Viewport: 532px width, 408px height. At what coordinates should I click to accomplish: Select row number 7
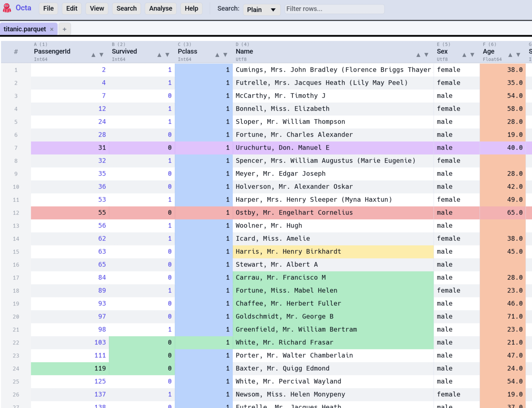point(16,148)
